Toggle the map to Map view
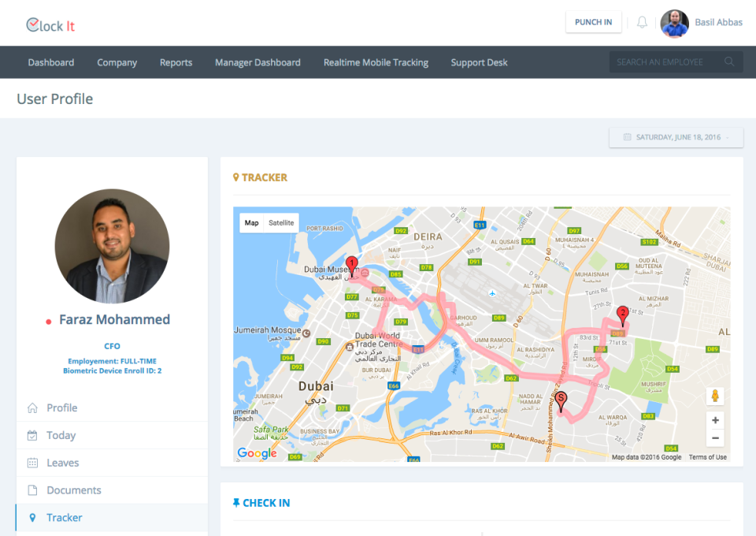 pos(251,222)
